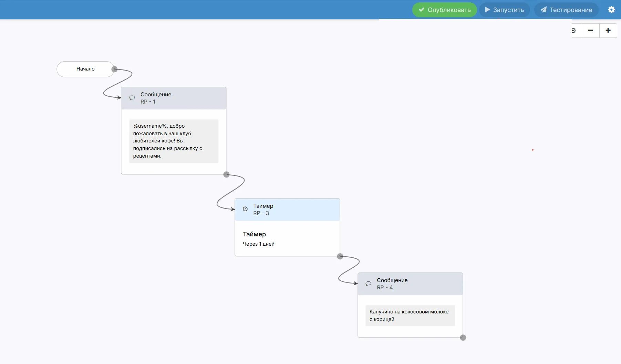Click the speech bubble icon on RP - 4

click(368, 283)
